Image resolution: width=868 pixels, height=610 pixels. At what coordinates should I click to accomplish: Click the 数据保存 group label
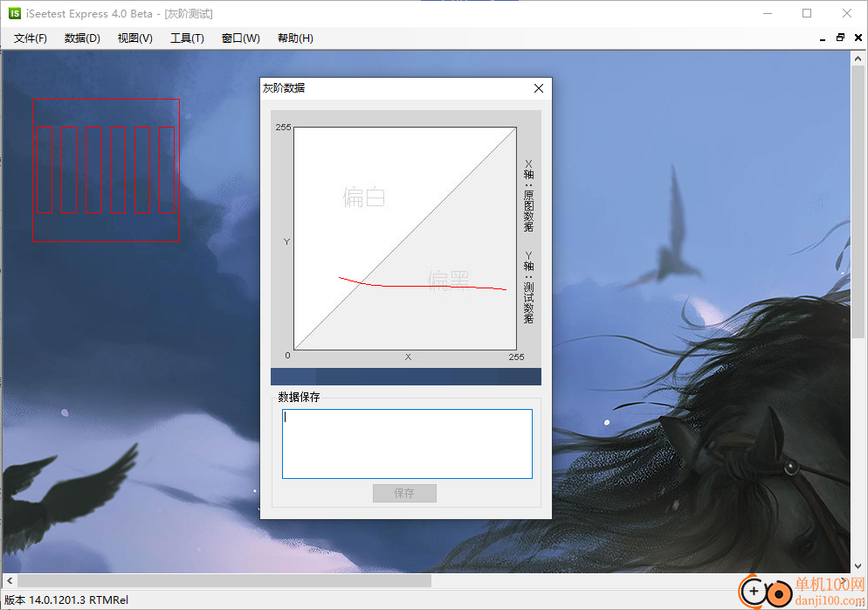point(299,397)
